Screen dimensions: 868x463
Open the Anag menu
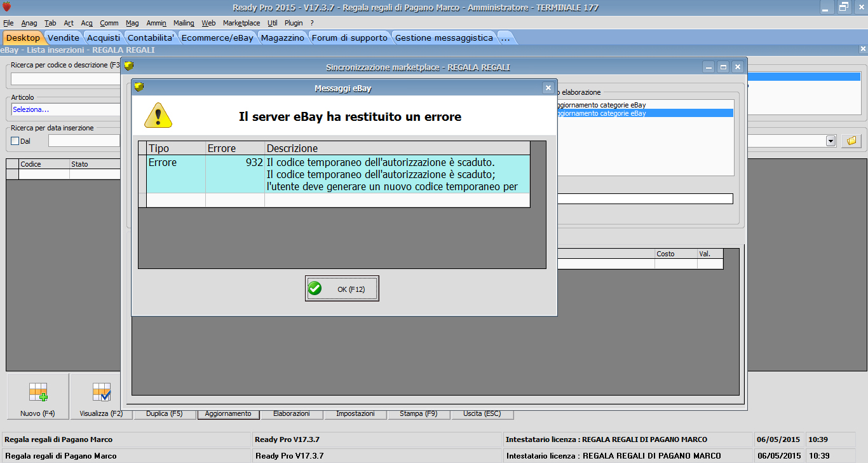(x=29, y=23)
